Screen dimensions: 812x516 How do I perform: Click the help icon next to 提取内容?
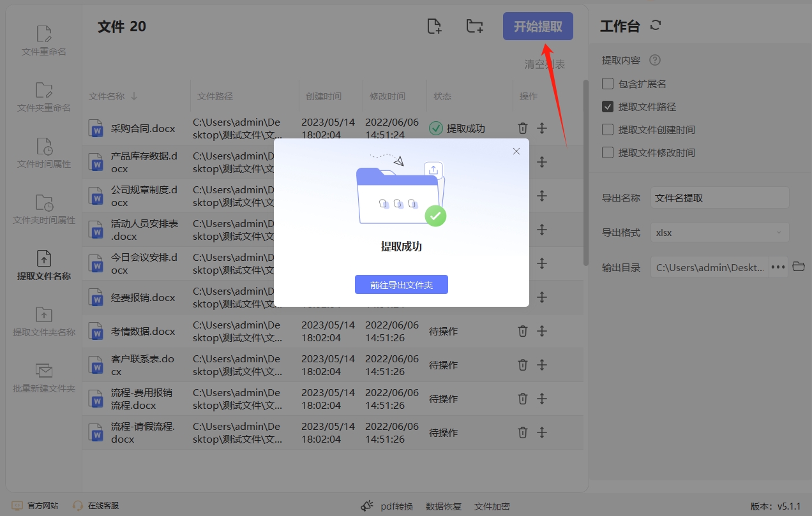[654, 60]
